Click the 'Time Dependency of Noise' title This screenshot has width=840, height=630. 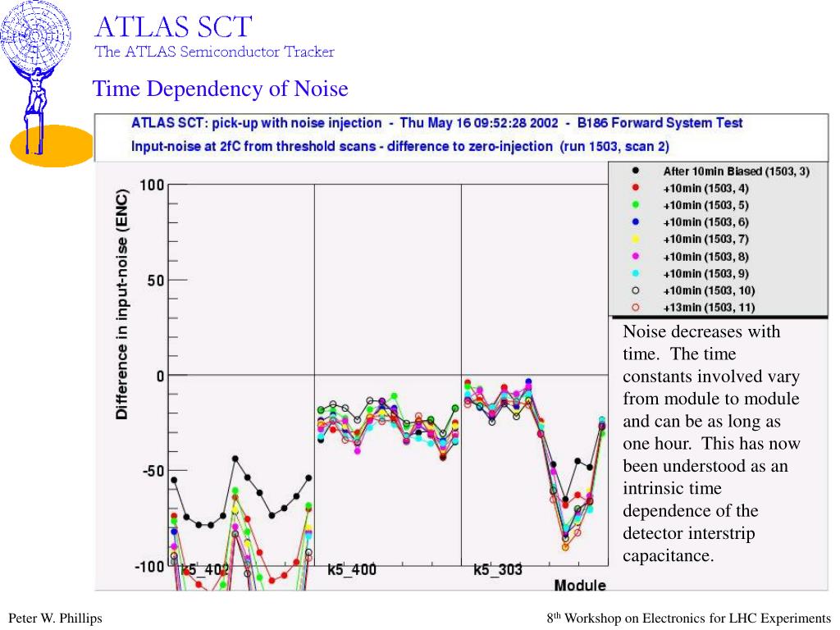tap(220, 89)
